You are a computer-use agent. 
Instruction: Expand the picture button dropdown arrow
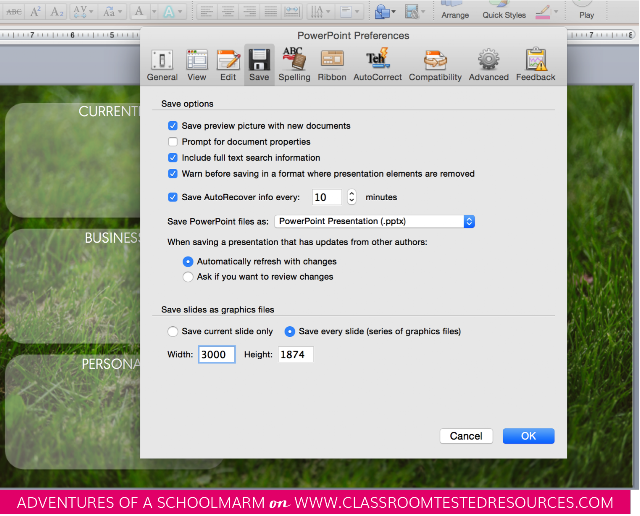coord(423,11)
